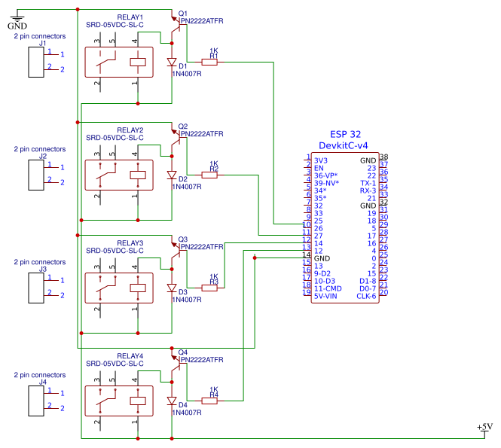The image size is (501, 448).
Task: Click the junction dot above Q4
Action: (x=172, y=348)
